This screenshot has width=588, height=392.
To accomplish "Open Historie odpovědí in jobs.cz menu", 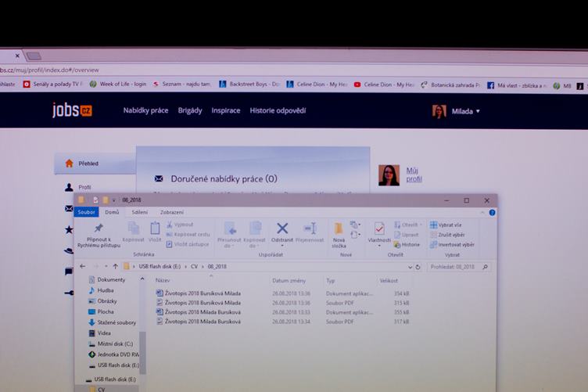I will click(x=278, y=110).
